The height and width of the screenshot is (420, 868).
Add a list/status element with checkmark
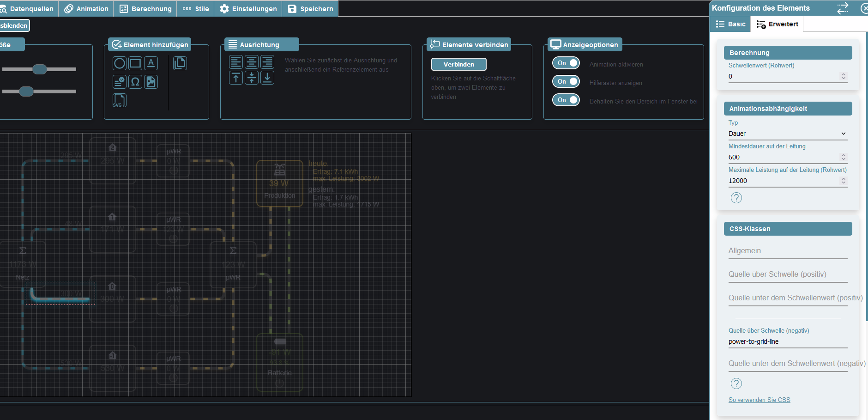coord(120,82)
